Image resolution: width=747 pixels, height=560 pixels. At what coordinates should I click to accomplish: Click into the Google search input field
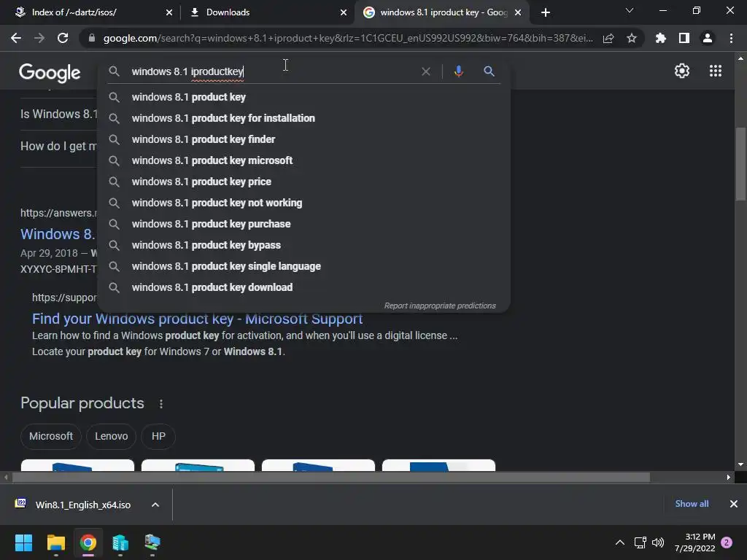tap(271, 71)
